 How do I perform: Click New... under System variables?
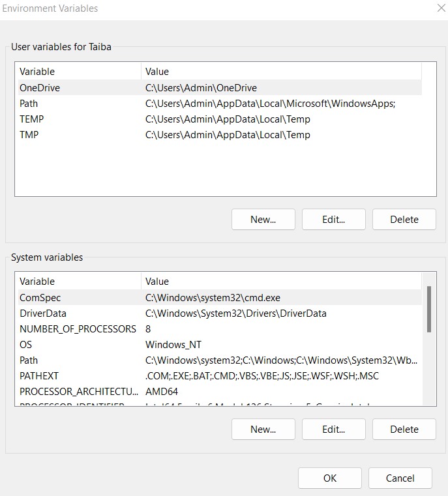tap(263, 430)
